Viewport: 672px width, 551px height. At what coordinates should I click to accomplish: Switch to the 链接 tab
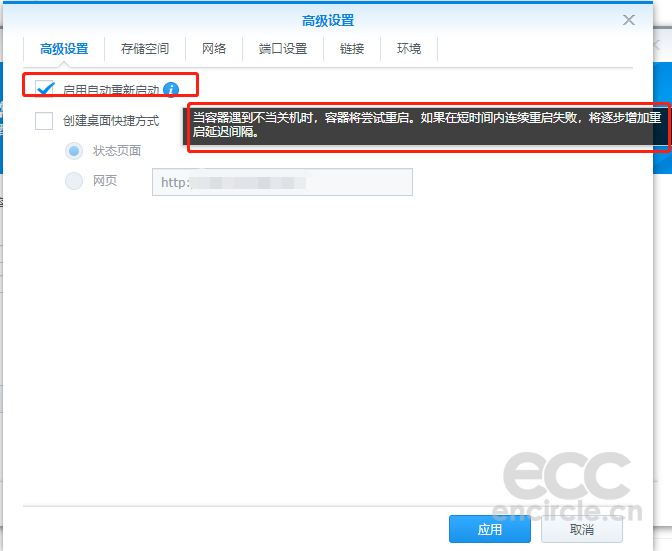pos(352,48)
